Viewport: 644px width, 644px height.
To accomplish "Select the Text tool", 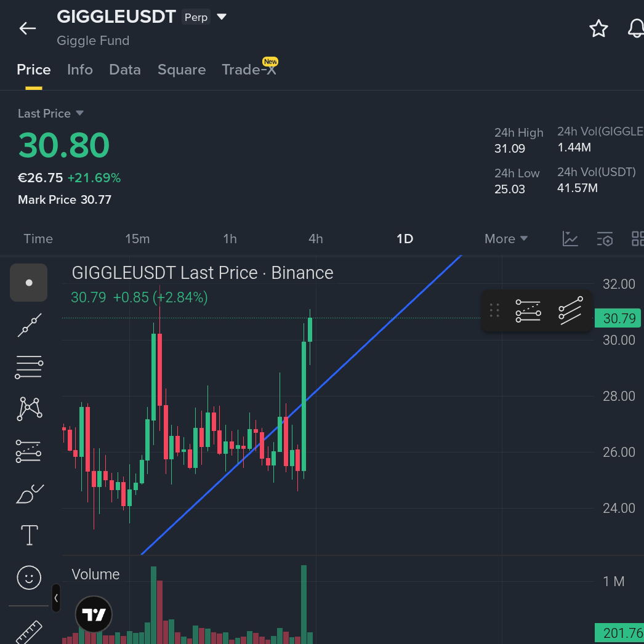I will coord(29,535).
